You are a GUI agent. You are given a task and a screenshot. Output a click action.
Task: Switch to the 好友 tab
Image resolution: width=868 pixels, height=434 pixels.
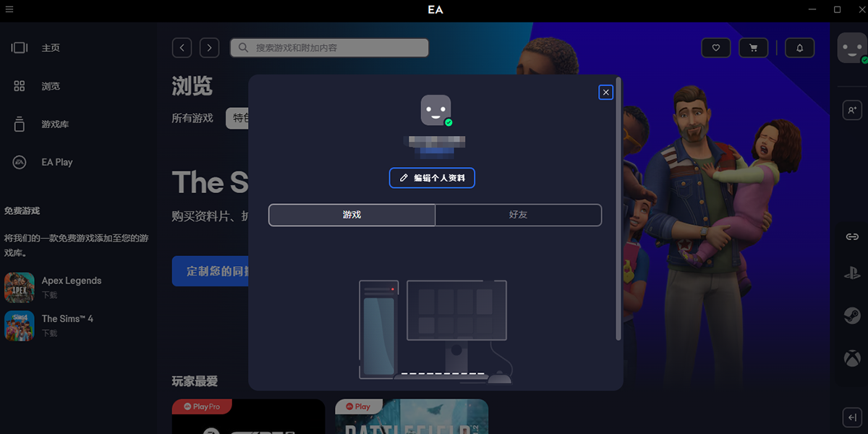click(x=519, y=215)
